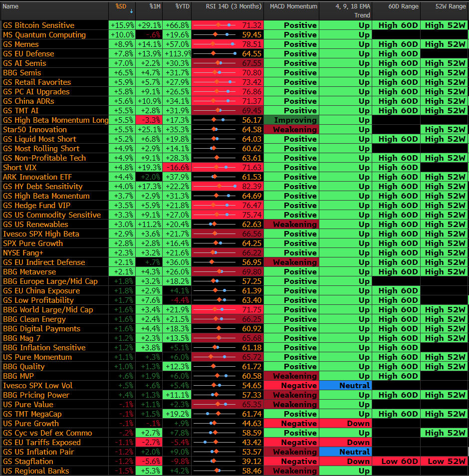Sort by the %1M column header

pyautogui.click(x=155, y=6)
